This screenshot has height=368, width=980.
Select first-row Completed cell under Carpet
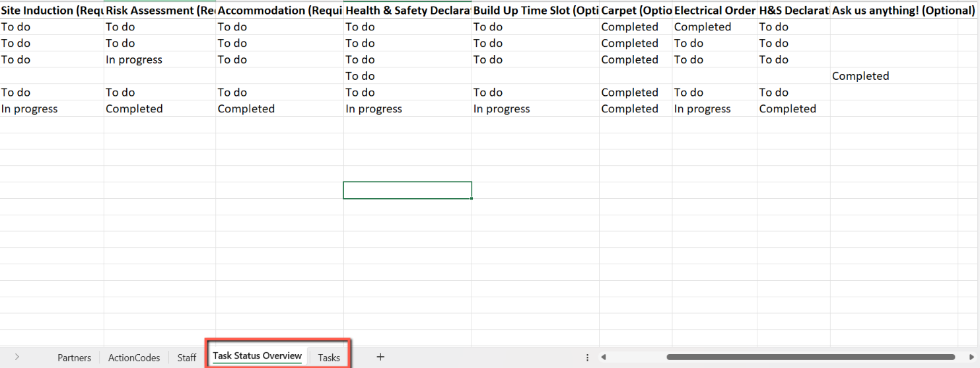pyautogui.click(x=636, y=27)
